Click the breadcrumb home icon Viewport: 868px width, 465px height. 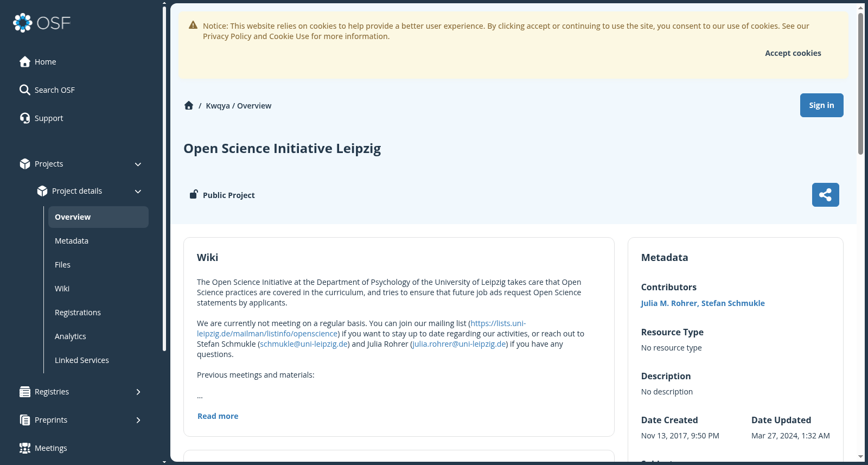(189, 106)
